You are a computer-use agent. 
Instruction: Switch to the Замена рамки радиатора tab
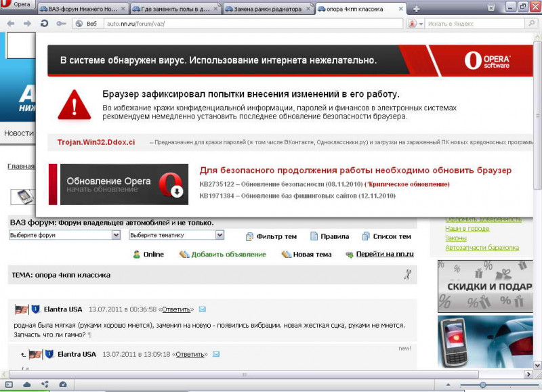click(x=268, y=9)
